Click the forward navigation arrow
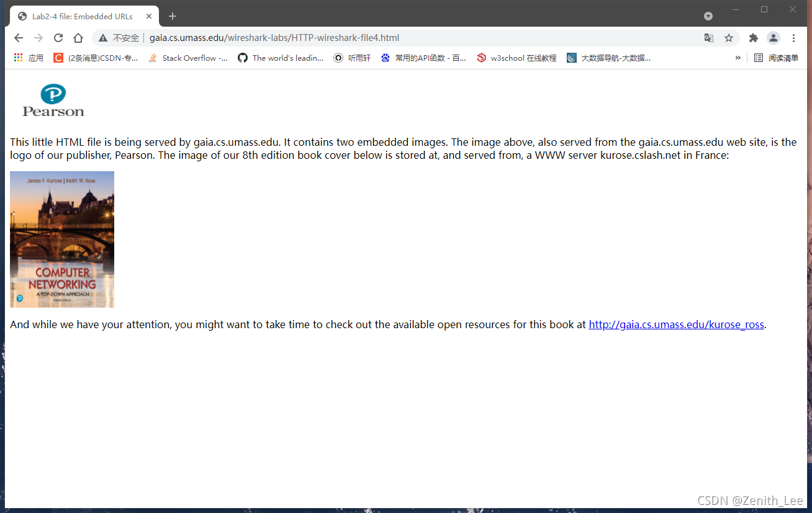Image resolution: width=812 pixels, height=513 pixels. tap(38, 38)
